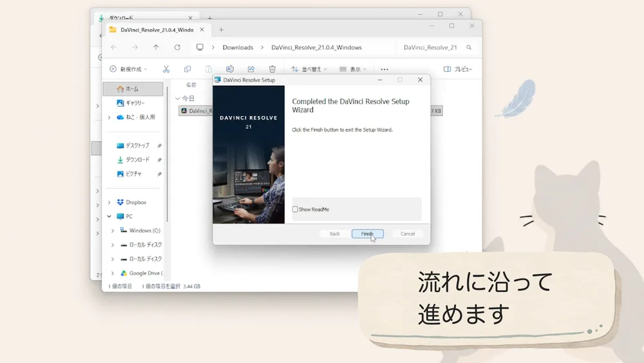This screenshot has width=644, height=363.
Task: Open the Windows (C:) drive
Action: (140, 231)
